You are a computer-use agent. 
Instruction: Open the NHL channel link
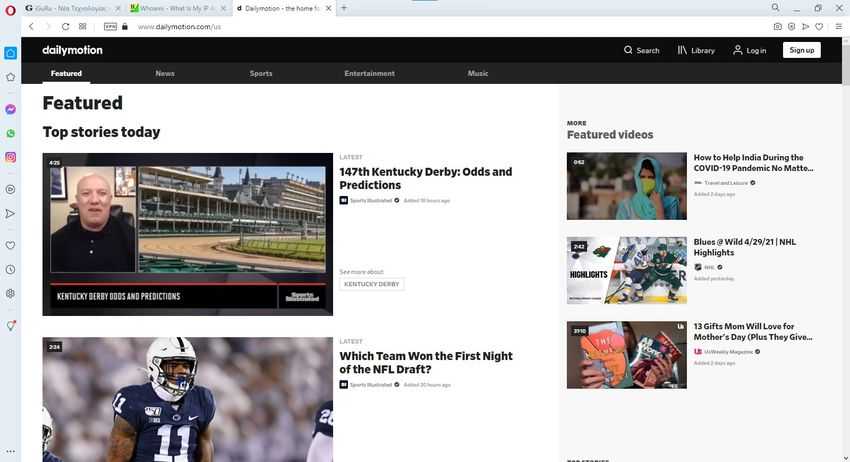[709, 267]
